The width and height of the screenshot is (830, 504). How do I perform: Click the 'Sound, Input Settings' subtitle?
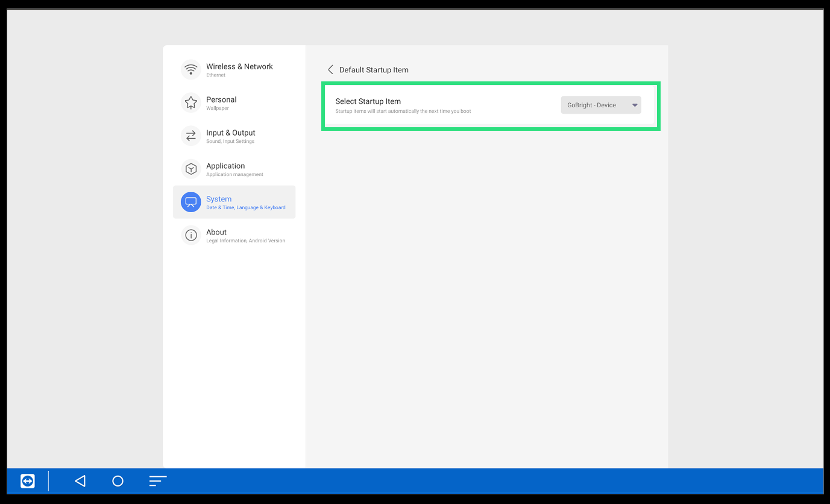(230, 142)
